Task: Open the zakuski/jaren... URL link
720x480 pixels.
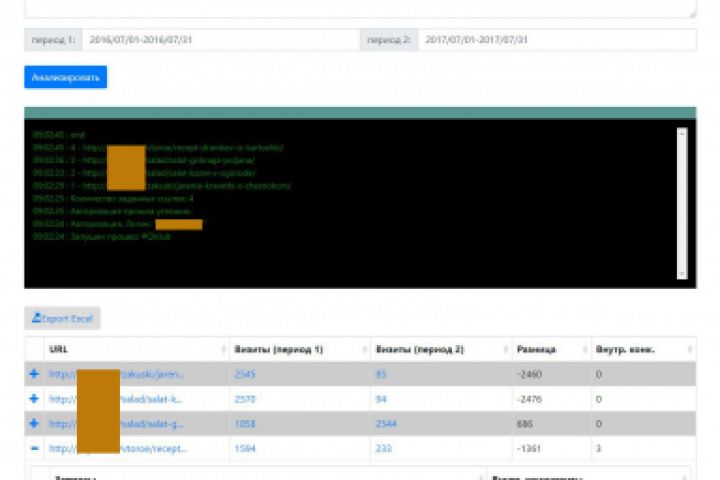Action: [116, 374]
